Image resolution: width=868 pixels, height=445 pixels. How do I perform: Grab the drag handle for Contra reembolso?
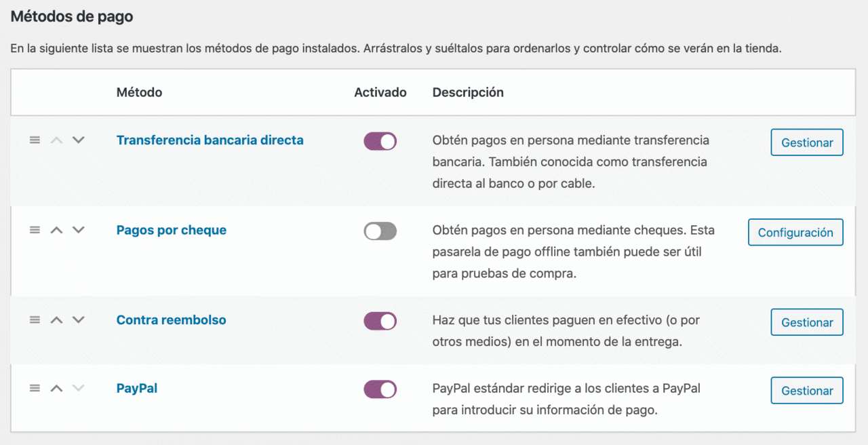[x=35, y=320]
